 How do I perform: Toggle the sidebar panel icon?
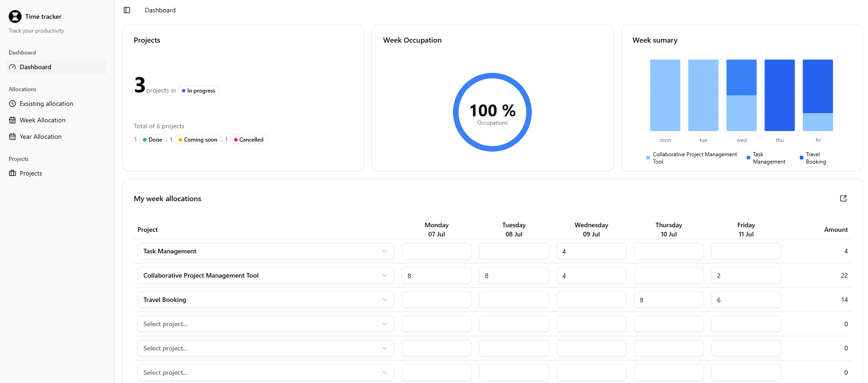point(127,10)
